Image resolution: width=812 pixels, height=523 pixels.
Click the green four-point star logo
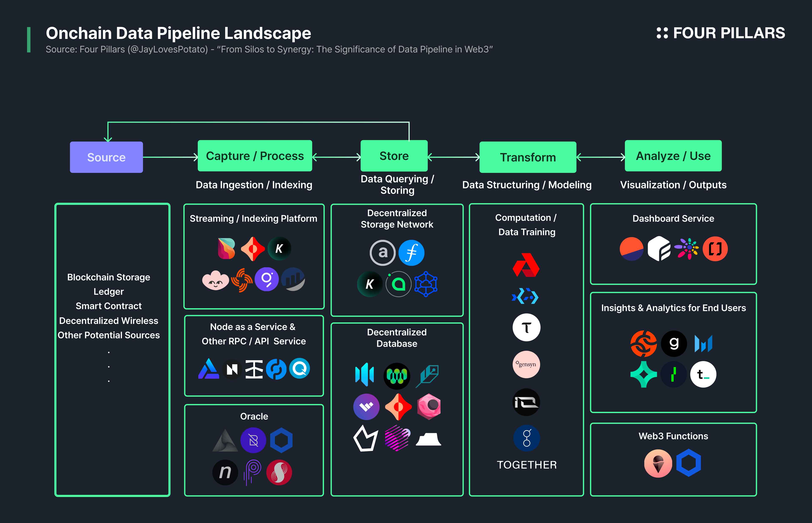pos(643,375)
